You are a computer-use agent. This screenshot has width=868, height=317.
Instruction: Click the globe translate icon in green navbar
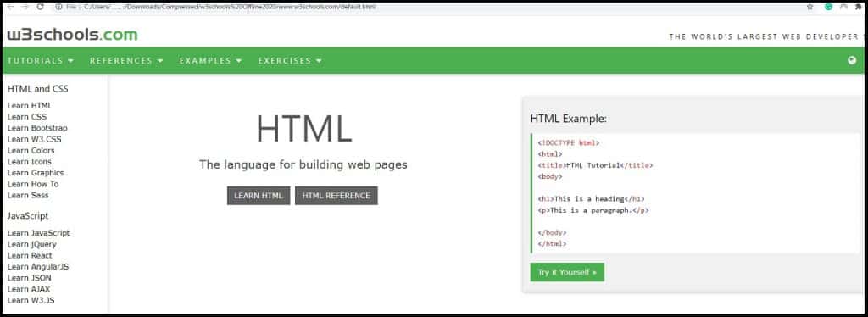[852, 60]
